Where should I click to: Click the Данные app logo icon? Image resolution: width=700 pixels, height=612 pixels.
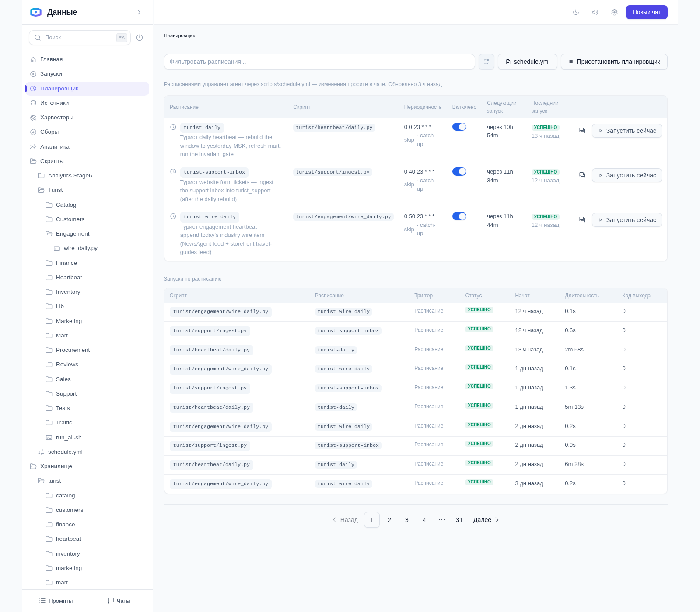(36, 12)
